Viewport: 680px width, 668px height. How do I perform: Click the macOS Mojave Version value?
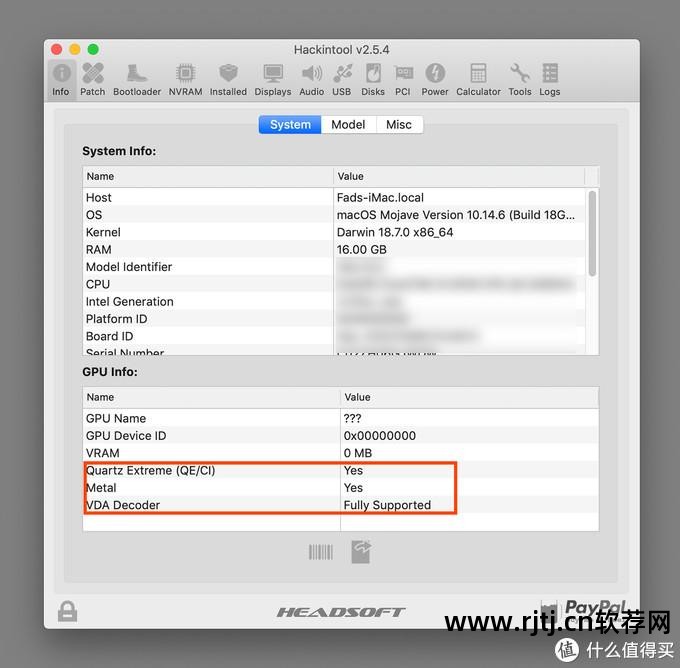click(456, 215)
